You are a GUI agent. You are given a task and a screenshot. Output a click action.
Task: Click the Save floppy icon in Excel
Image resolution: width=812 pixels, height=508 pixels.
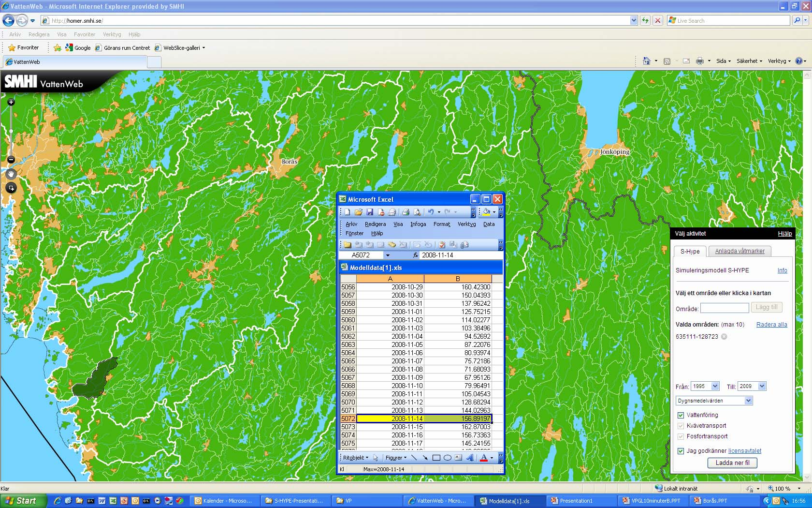(370, 212)
